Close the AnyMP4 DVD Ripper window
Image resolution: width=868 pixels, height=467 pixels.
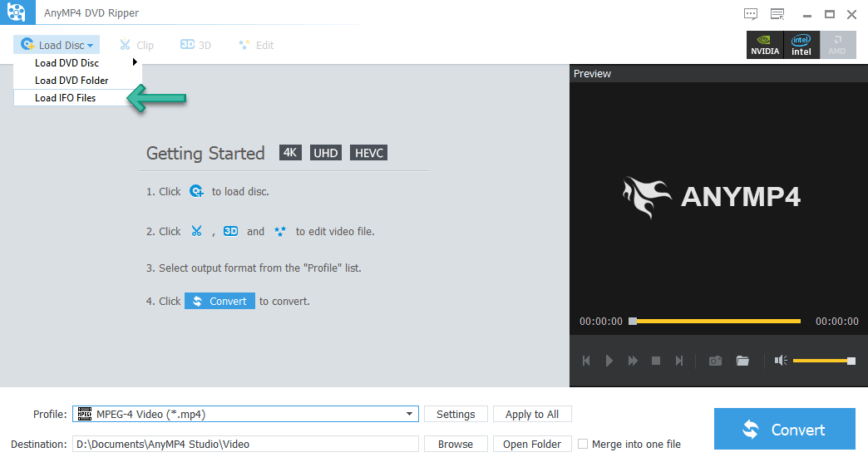pos(852,14)
